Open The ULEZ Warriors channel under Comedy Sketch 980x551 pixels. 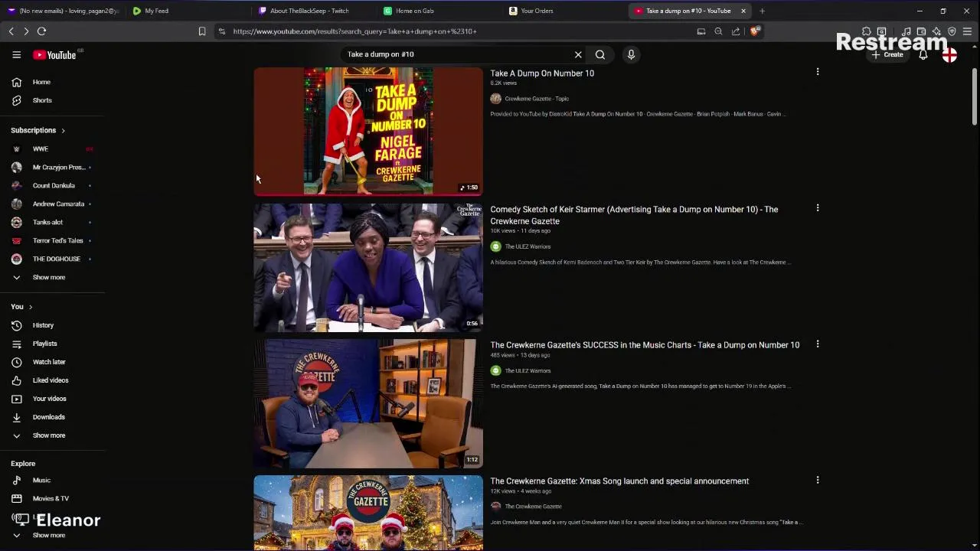(x=528, y=246)
